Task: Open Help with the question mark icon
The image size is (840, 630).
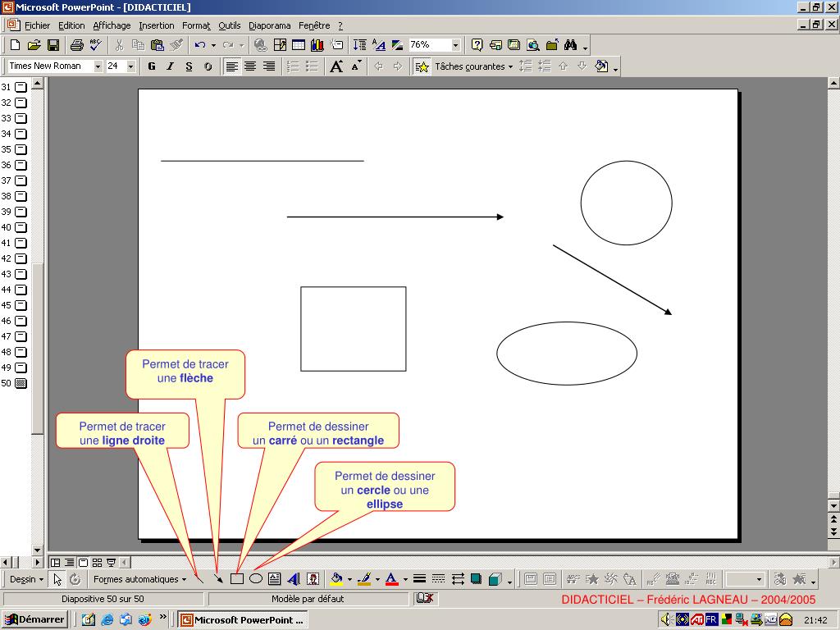Action: 477,45
